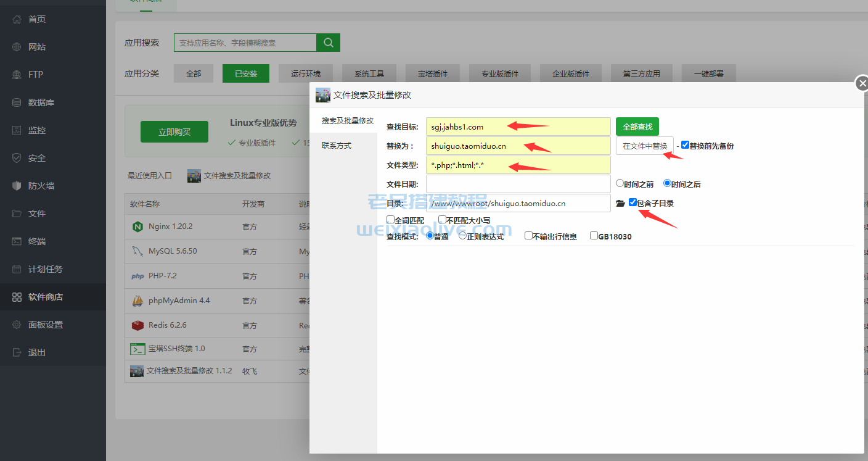Click the 数据库 database icon
This screenshot has width=868, height=461.
pos(17,102)
